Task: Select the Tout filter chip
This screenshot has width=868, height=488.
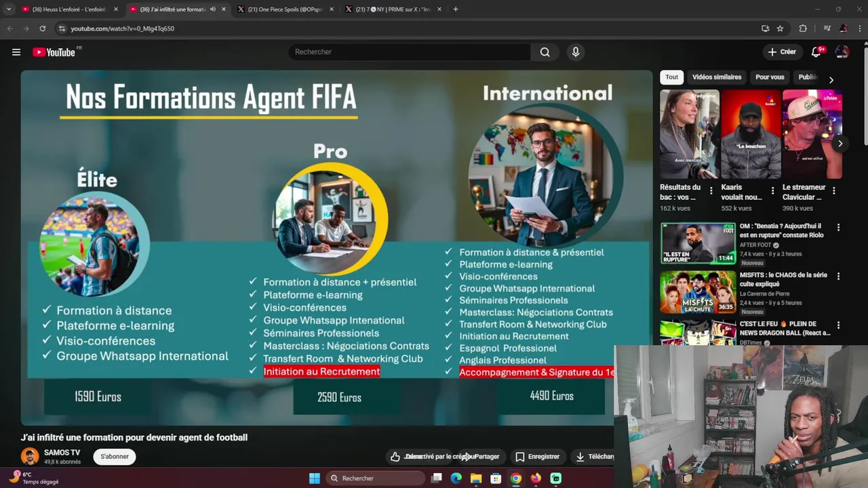Action: pyautogui.click(x=671, y=77)
